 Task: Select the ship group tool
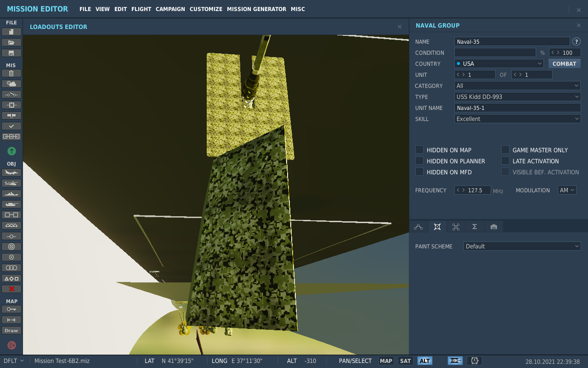pyautogui.click(x=11, y=194)
